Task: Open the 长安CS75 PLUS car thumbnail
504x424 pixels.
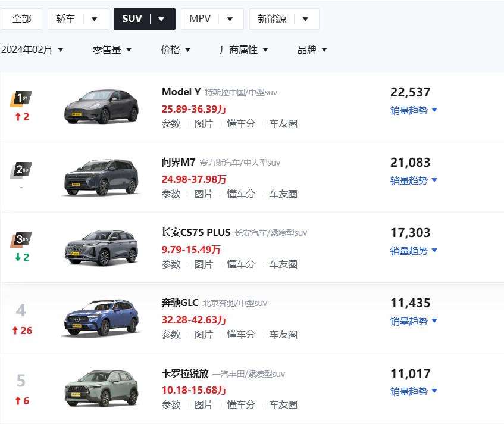Action: (x=102, y=247)
